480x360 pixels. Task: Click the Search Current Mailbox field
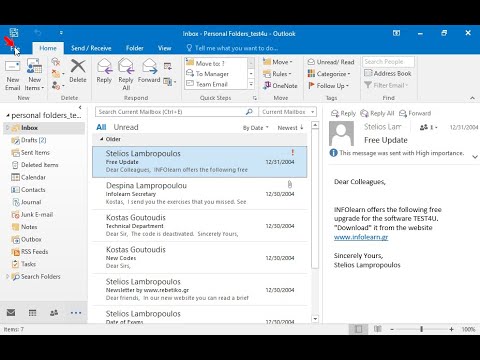[x=176, y=112]
